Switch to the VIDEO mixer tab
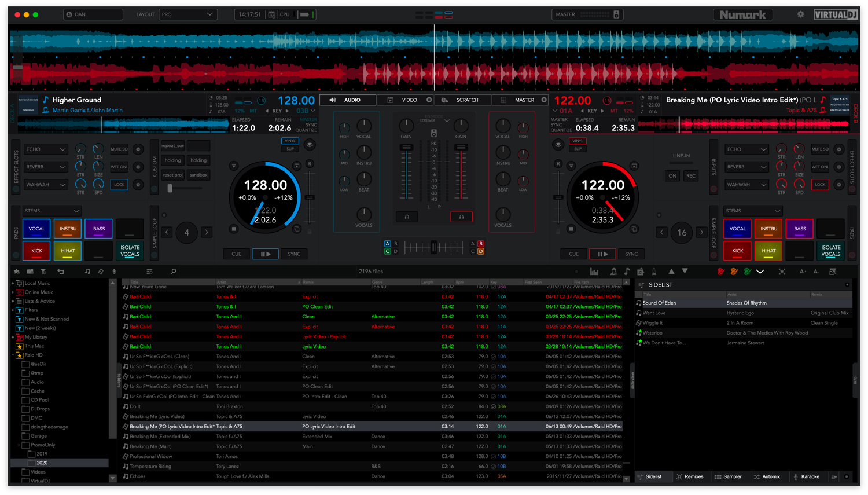Viewport: 868px width, 495px height. point(405,100)
